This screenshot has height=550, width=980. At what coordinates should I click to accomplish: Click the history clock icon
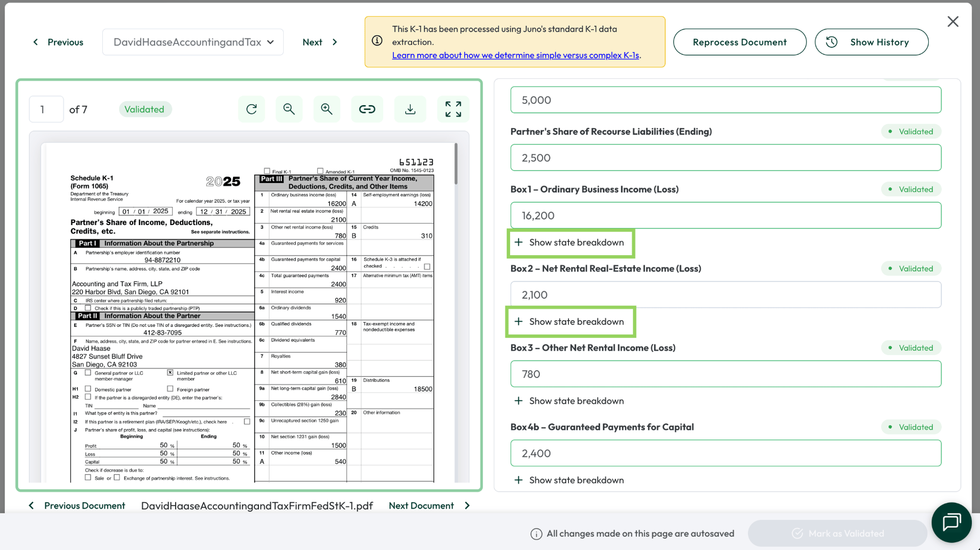[832, 42]
